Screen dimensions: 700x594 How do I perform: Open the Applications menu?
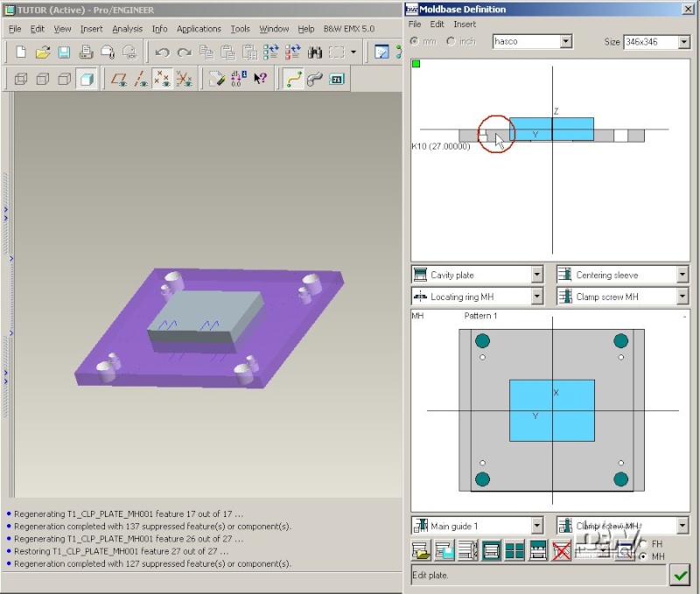point(199,29)
